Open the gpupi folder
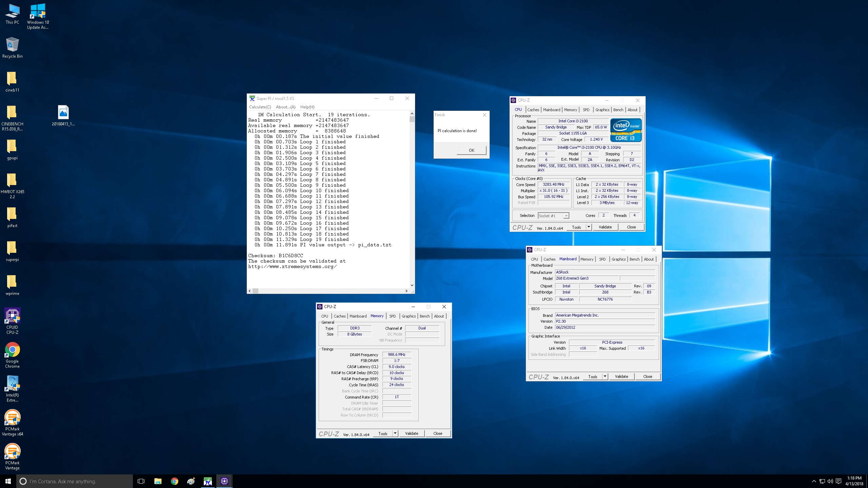The width and height of the screenshot is (868, 488). [12, 149]
